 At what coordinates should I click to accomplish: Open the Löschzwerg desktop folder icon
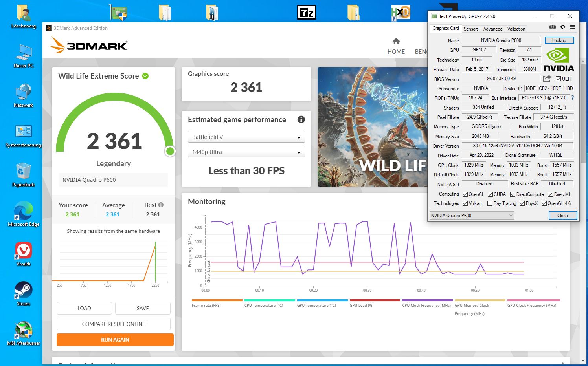[x=24, y=17]
